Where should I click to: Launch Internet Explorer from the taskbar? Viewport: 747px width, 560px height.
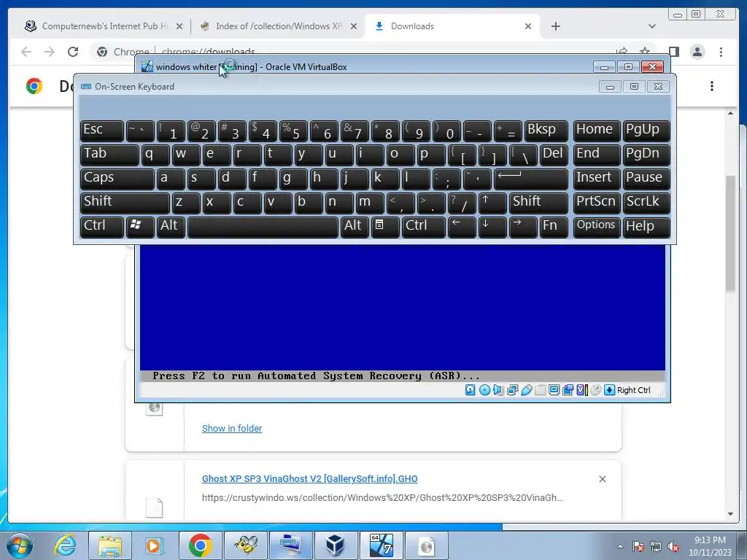[x=65, y=545]
